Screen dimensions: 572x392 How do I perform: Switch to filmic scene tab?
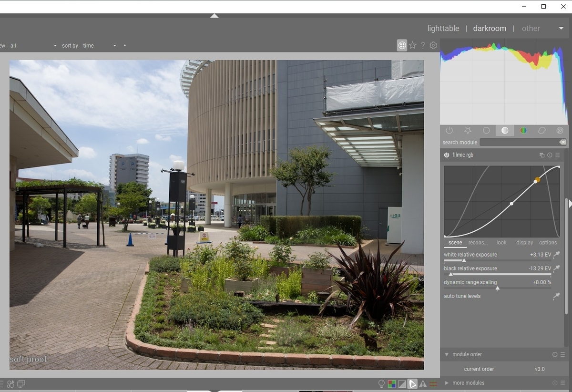click(x=455, y=243)
